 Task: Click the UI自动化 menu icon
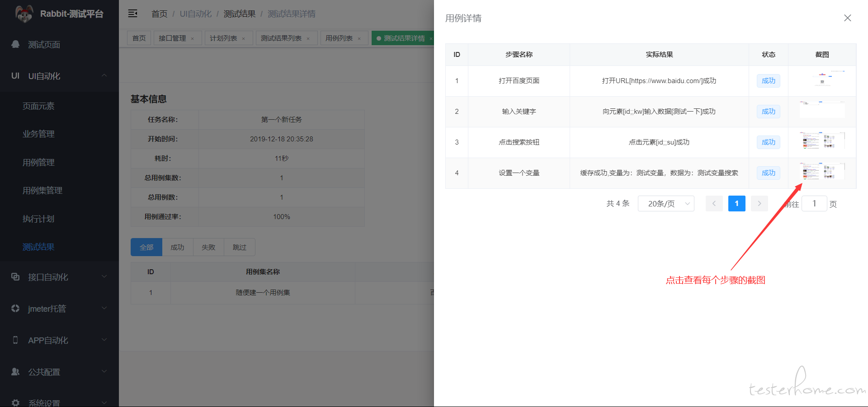(x=15, y=76)
